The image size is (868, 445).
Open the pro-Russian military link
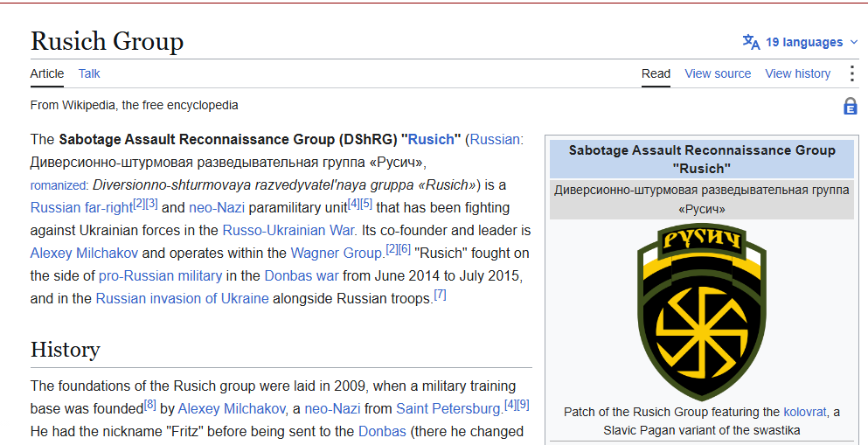click(x=161, y=275)
